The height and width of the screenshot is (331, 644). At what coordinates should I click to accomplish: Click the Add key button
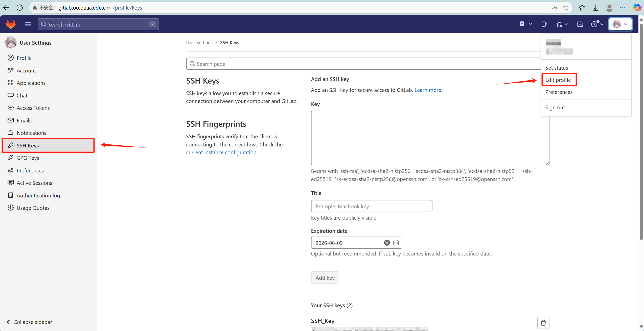[325, 278]
